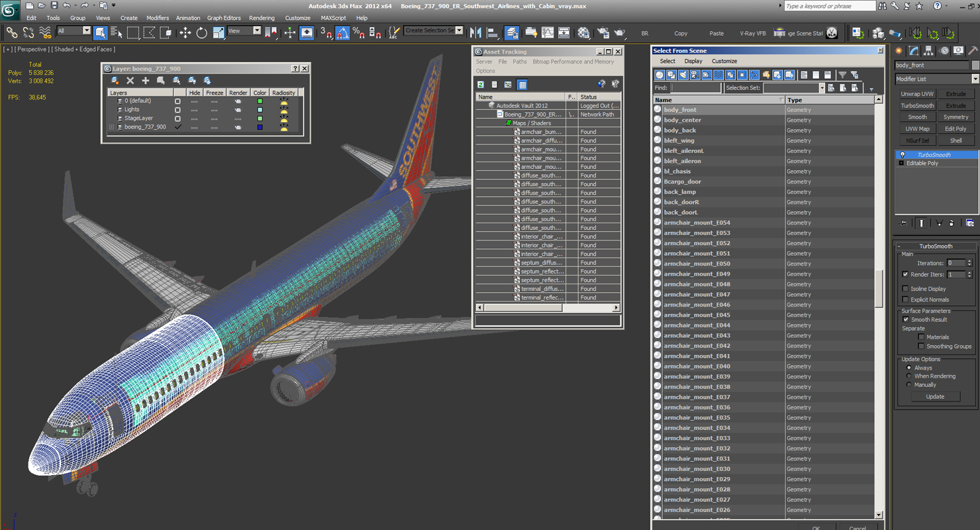Activate the Select and Link tool
This screenshot has height=530, width=980.
(x=11, y=32)
